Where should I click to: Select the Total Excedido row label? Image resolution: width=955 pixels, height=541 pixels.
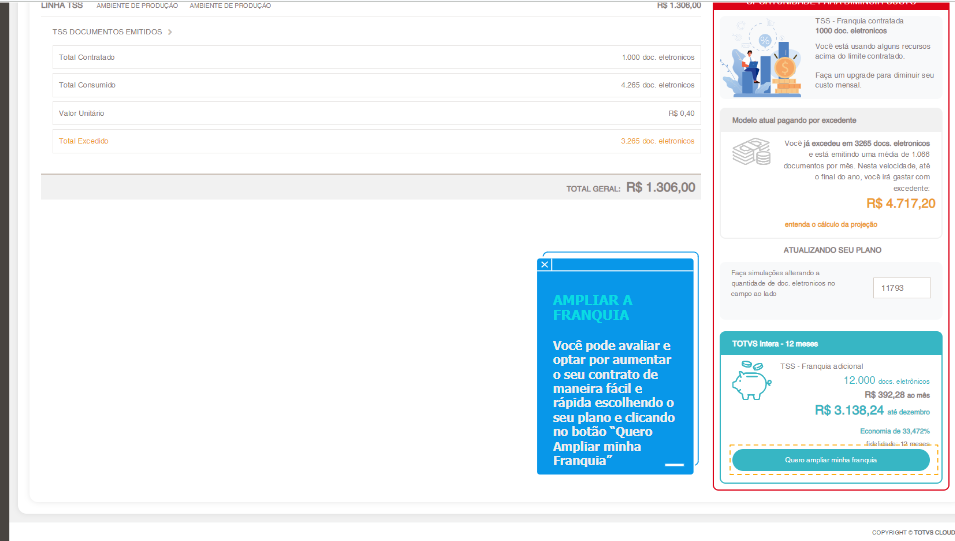pos(83,141)
